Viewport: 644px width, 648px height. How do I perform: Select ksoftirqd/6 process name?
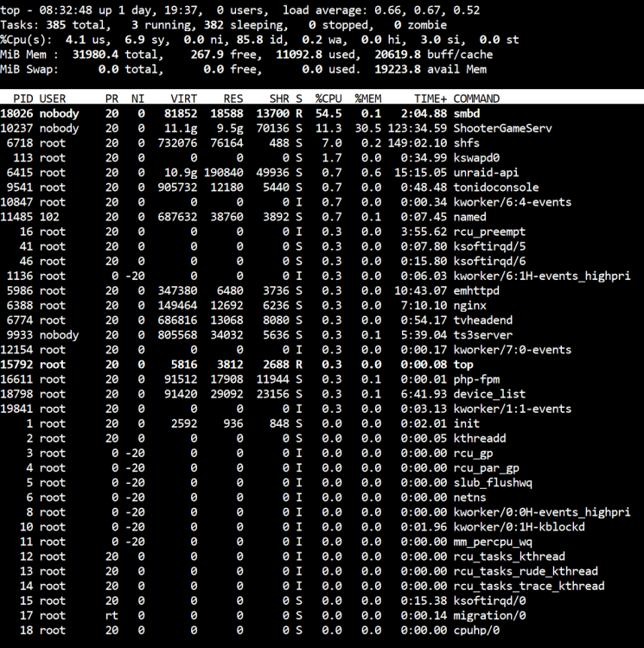coord(489,261)
